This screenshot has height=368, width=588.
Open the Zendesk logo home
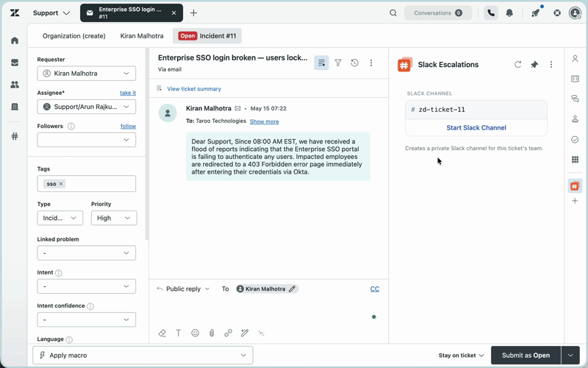[x=15, y=13]
